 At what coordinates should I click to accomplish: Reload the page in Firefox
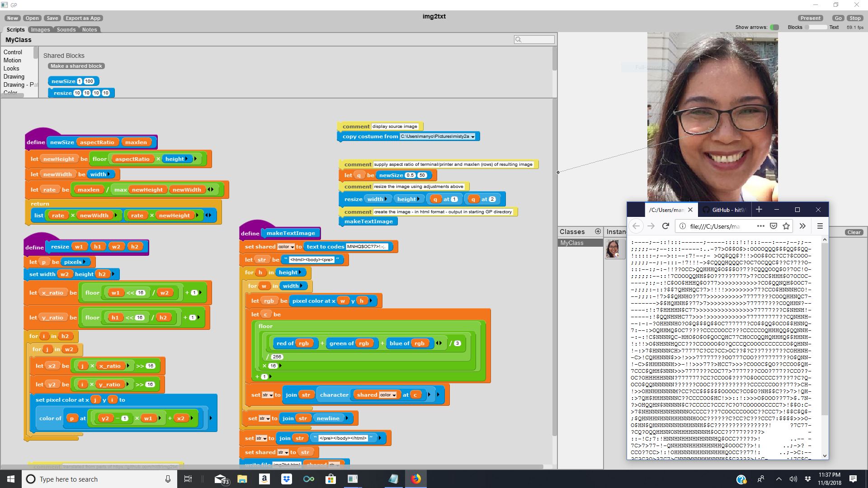pos(665,226)
